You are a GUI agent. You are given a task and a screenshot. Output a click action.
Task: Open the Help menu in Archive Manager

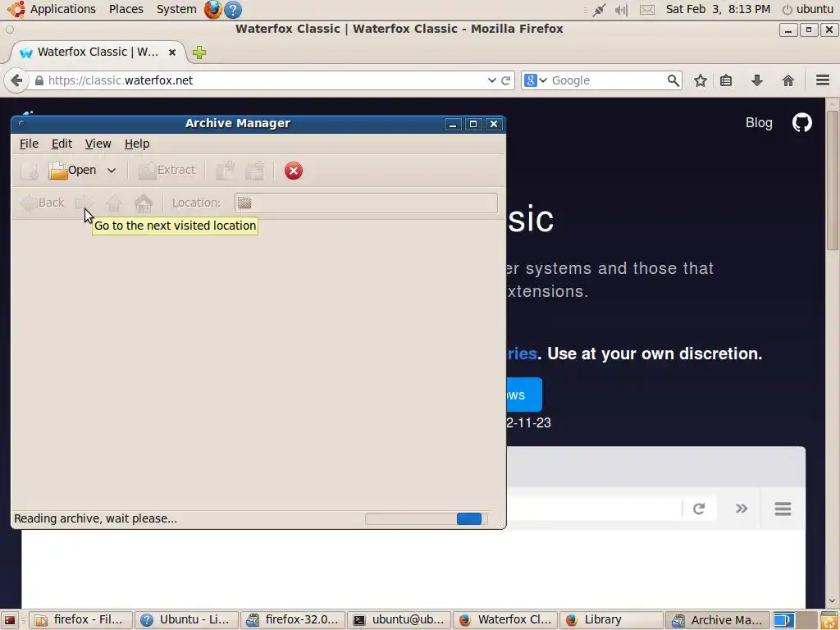pos(137,144)
